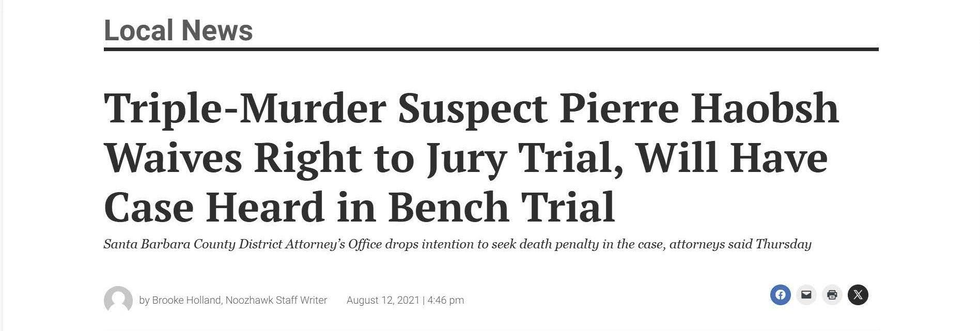Image resolution: width=980 pixels, height=331 pixels.
Task: Click the word by before author name
Action: coord(144,300)
